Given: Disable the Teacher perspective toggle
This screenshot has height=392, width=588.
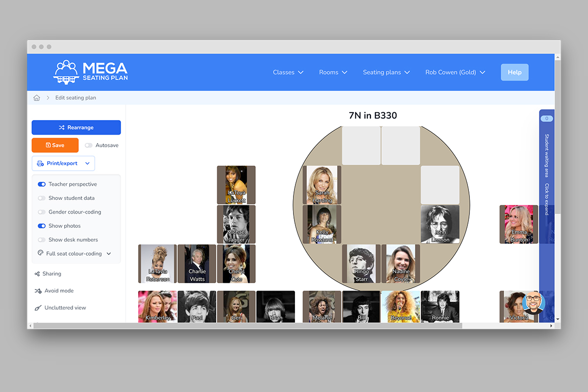Looking at the screenshot, I should 42,184.
